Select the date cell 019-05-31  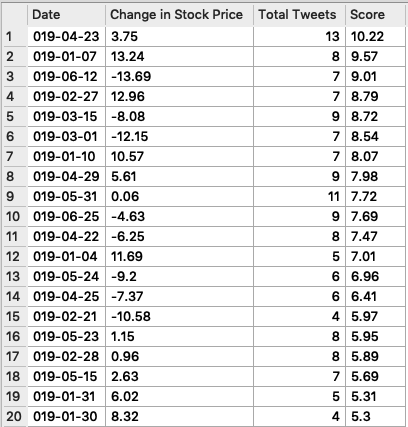[x=66, y=197]
